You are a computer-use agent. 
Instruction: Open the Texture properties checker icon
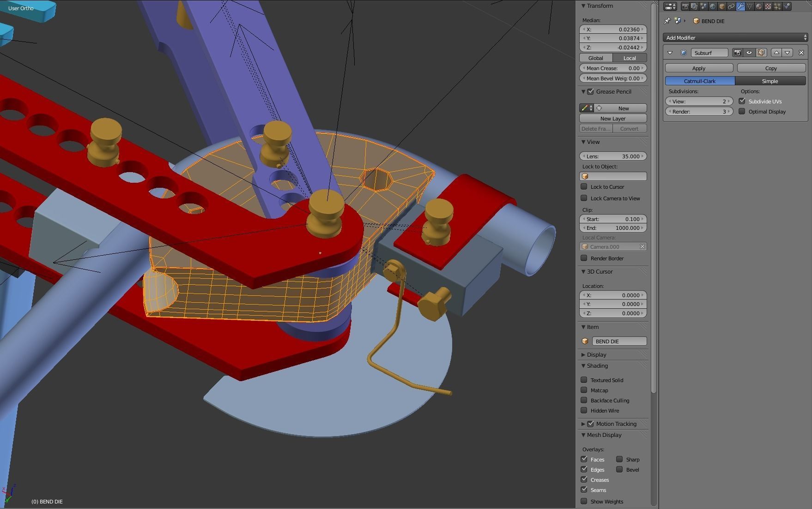coord(768,6)
